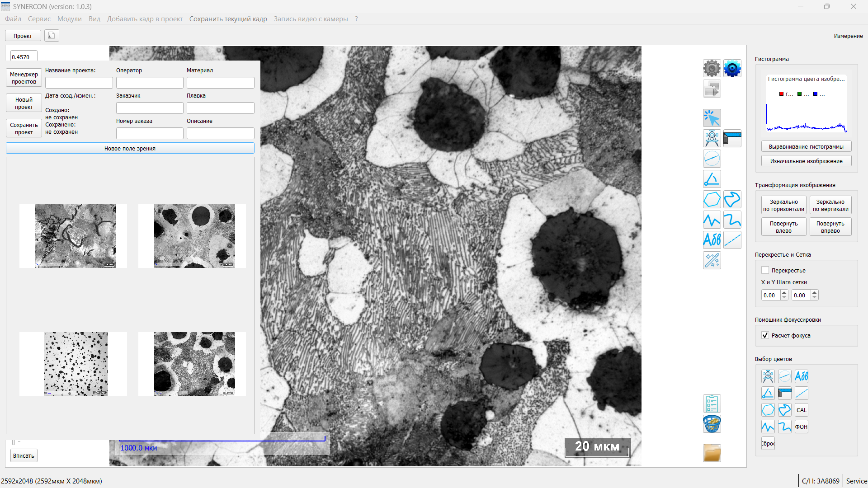Activate the pointer selection tool
Viewport: 868px width, 488px height.
tap(712, 118)
